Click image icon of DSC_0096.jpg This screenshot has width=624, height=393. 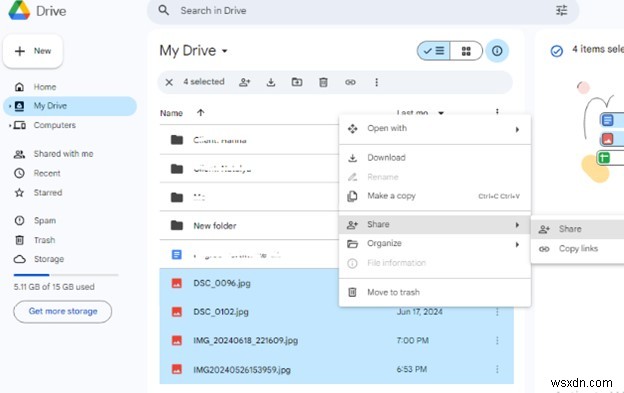coord(177,283)
